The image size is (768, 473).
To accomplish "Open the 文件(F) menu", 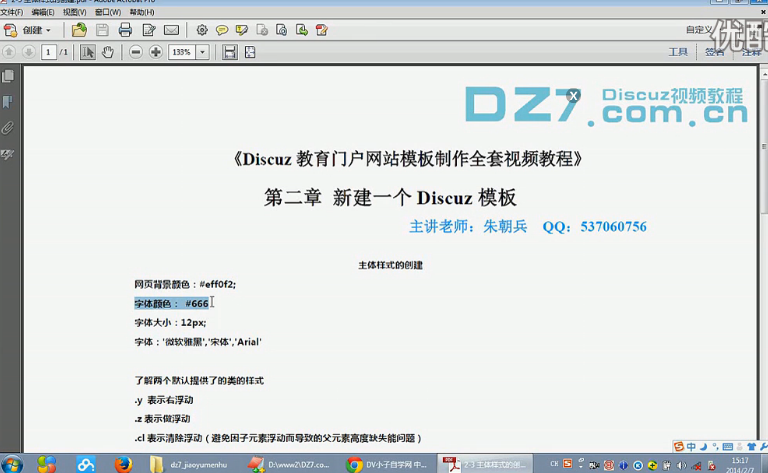I will [x=12, y=12].
